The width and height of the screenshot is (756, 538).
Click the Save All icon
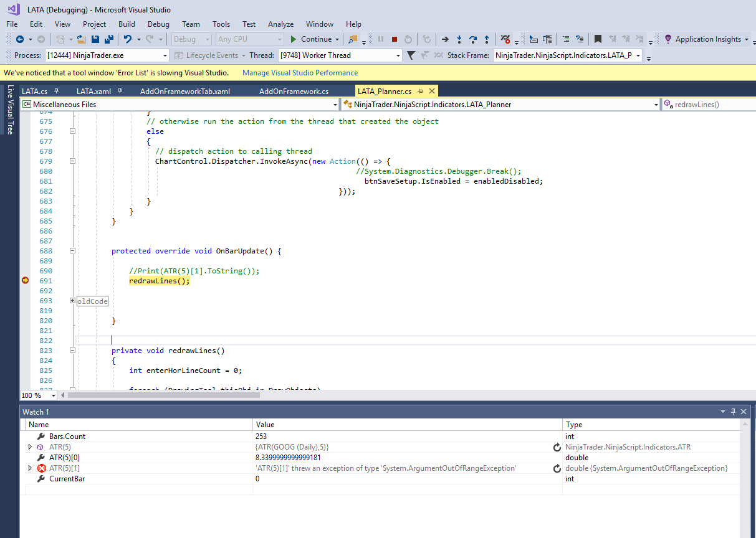pos(109,39)
